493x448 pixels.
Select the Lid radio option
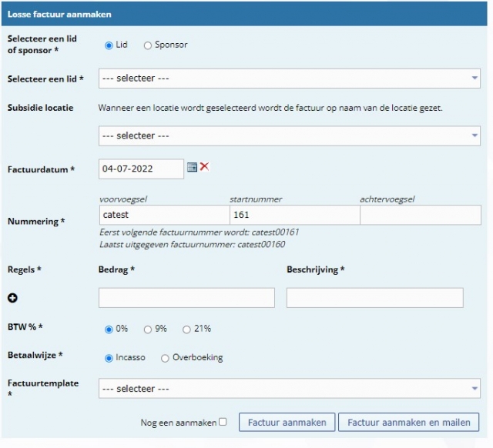click(109, 45)
